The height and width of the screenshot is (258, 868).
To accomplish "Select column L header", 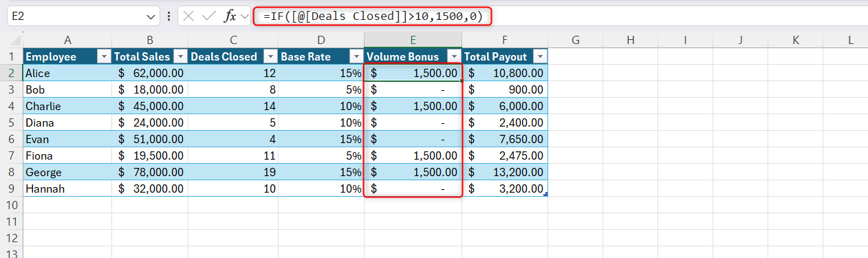I will (846, 41).
